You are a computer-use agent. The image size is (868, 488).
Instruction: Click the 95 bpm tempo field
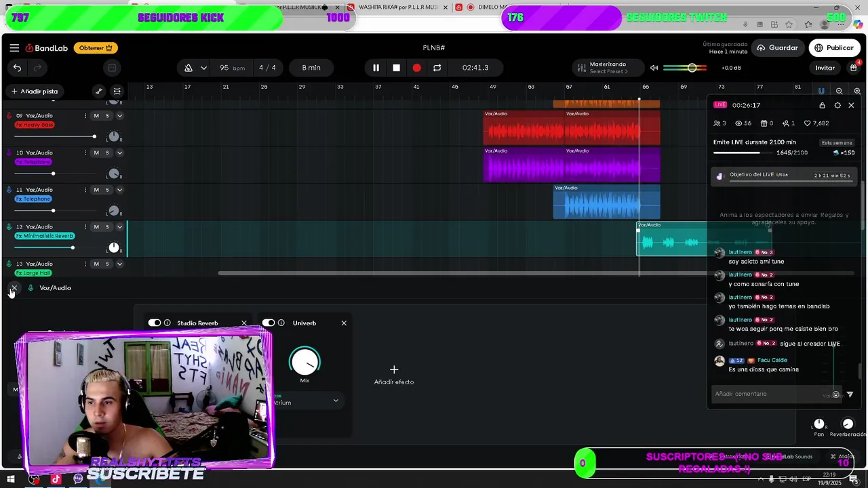point(232,68)
